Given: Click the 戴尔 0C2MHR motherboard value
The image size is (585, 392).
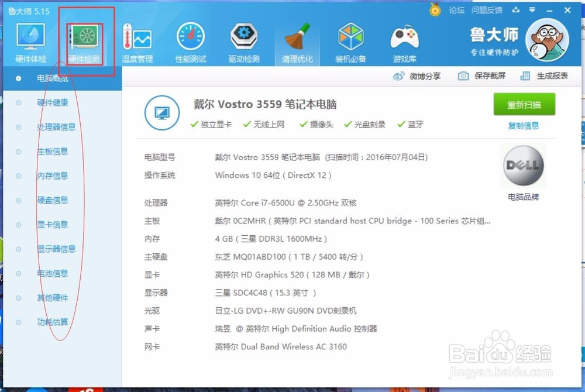Looking at the screenshot, I should pos(353,221).
